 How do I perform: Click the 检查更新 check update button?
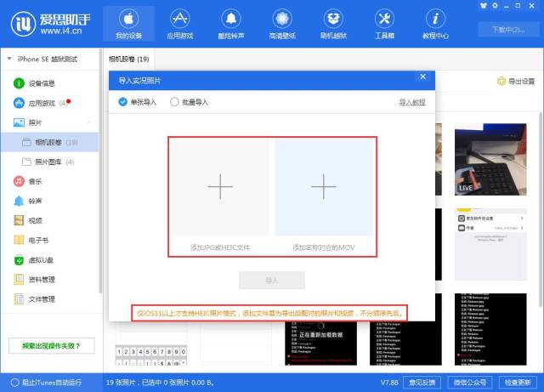coord(518,383)
